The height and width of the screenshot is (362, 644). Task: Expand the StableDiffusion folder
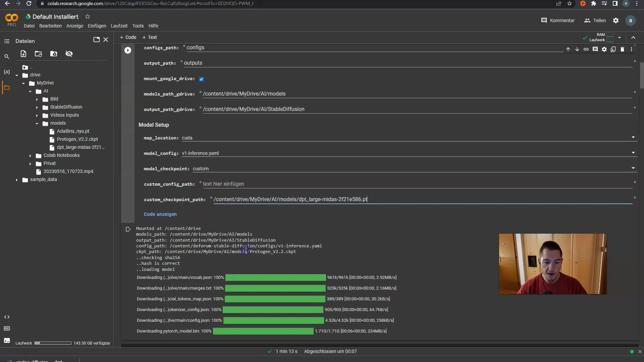coord(37,107)
